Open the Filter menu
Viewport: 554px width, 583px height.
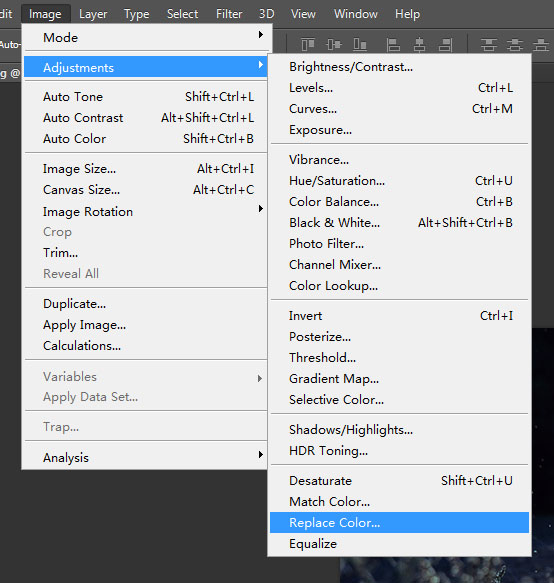[229, 14]
